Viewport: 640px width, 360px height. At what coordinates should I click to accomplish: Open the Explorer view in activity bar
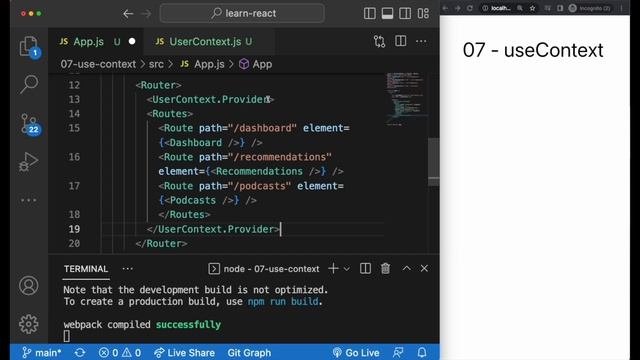click(x=29, y=47)
